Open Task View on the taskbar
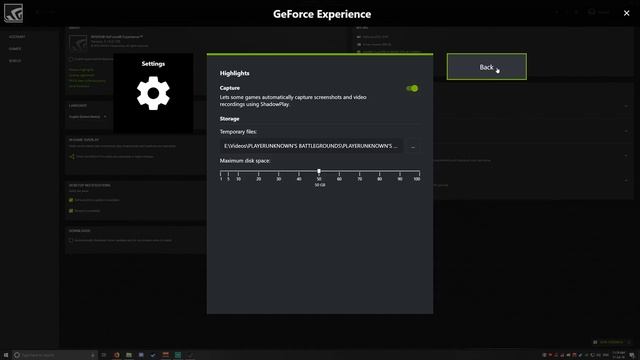The width and height of the screenshot is (640, 360). coord(104,355)
